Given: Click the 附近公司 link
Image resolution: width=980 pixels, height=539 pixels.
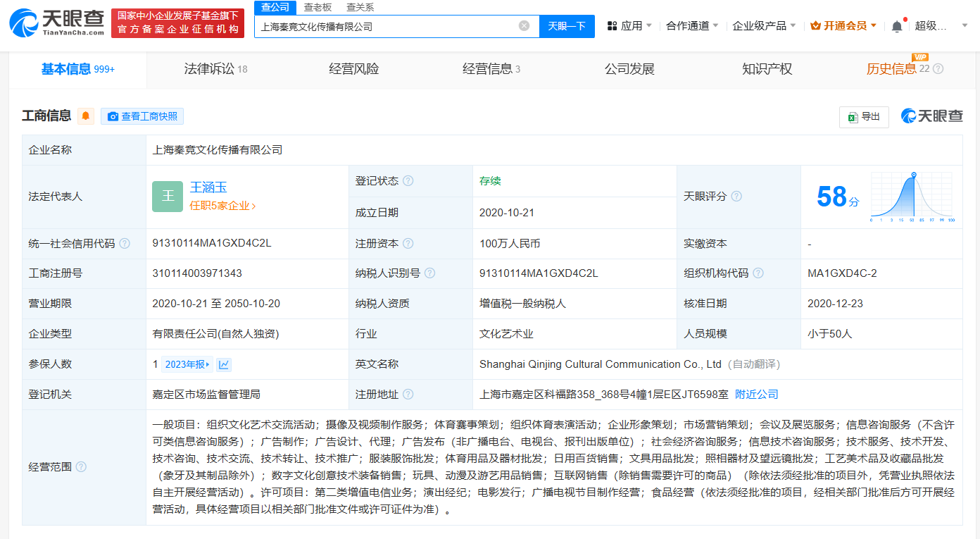Looking at the screenshot, I should (x=757, y=394).
